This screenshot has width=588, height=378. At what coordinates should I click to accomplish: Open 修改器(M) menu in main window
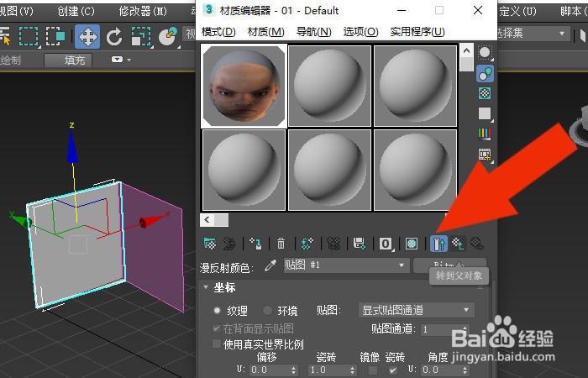(143, 11)
